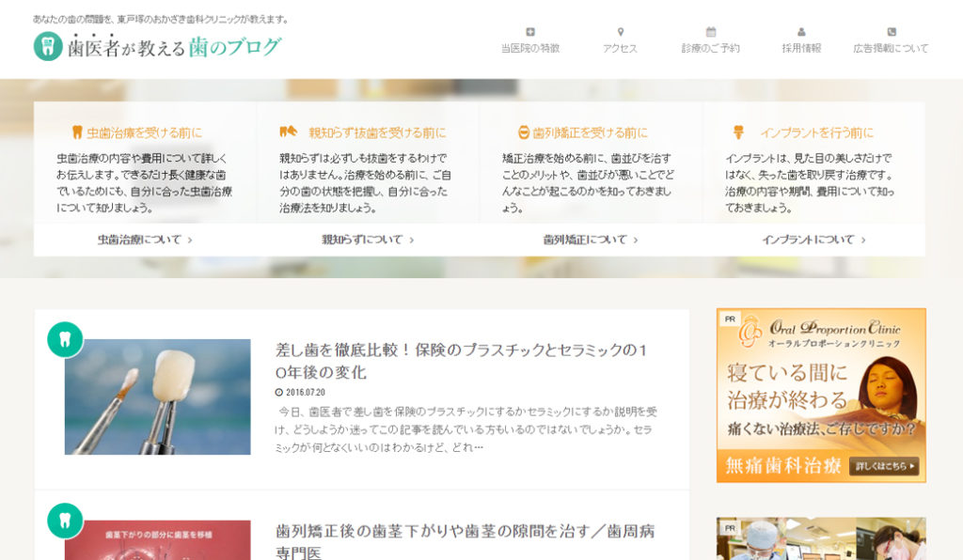The image size is (963, 560).
Task: Click the implant icon above インプラントを行う前に
Action: point(736,132)
